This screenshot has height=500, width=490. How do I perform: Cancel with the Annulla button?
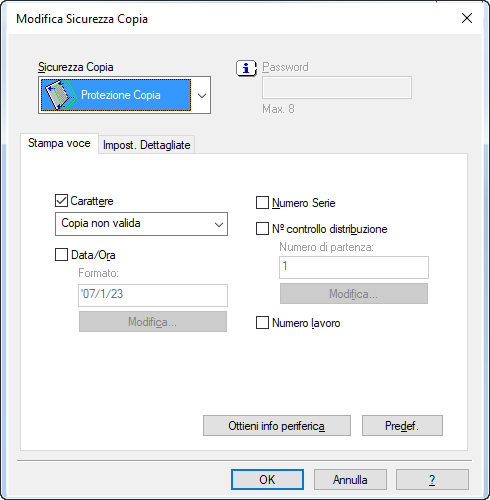click(350, 480)
